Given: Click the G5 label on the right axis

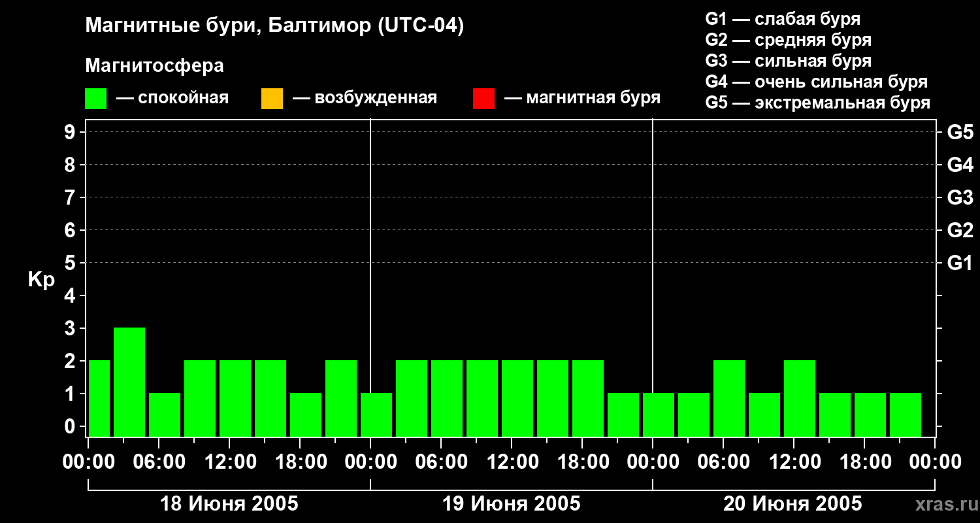Looking at the screenshot, I should tap(960, 132).
